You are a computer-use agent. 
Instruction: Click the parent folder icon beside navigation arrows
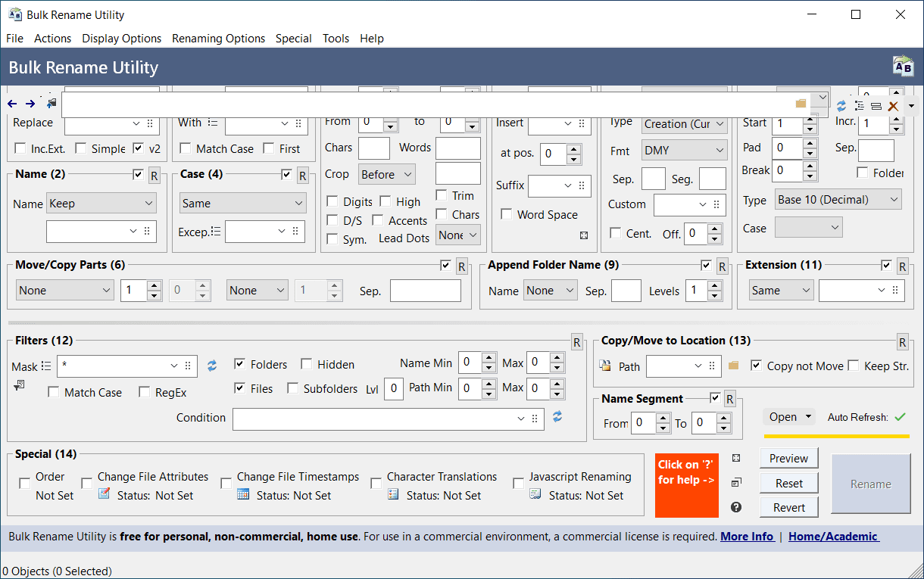tap(52, 103)
